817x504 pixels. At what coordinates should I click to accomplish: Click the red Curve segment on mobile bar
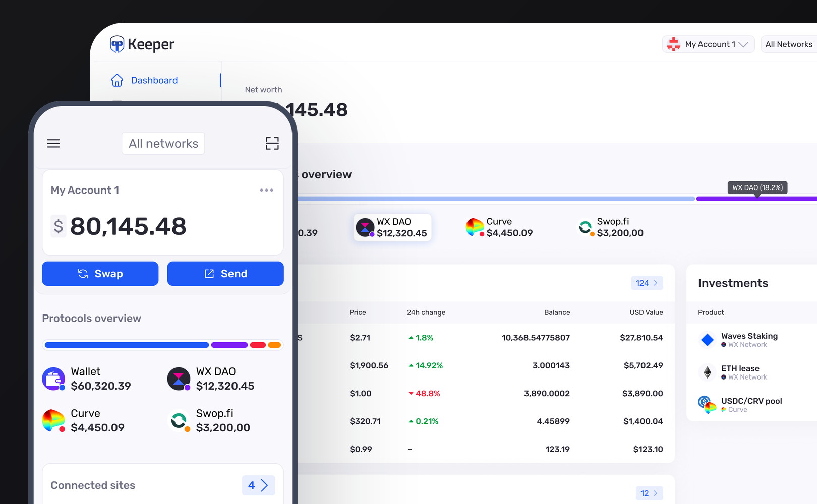tap(258, 345)
